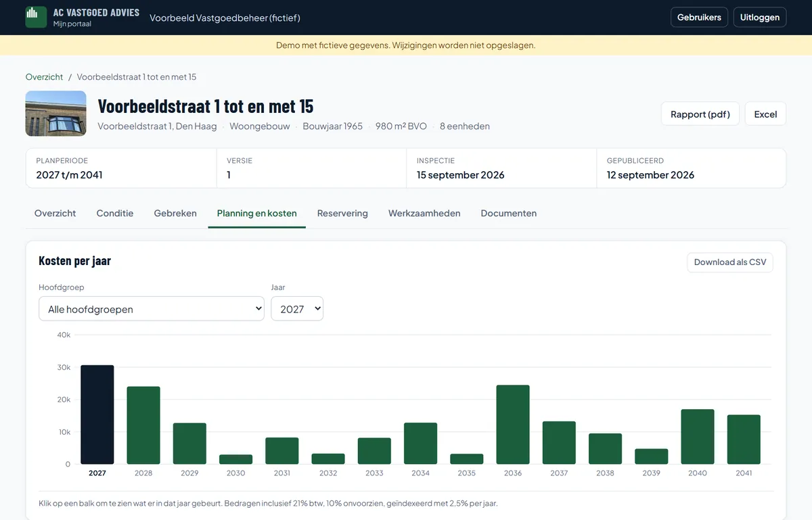This screenshot has height=520, width=812.
Task: Click the 2036 axis label
Action: pos(513,473)
